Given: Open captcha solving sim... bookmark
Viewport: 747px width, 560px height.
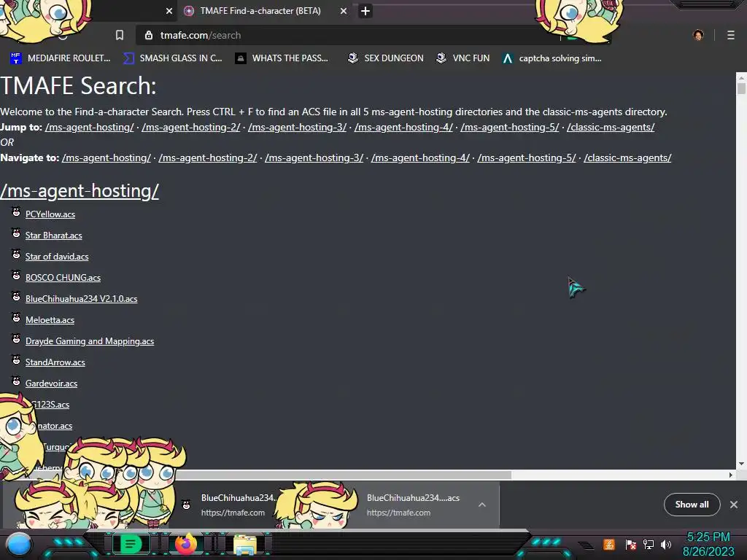Looking at the screenshot, I should click(x=551, y=58).
